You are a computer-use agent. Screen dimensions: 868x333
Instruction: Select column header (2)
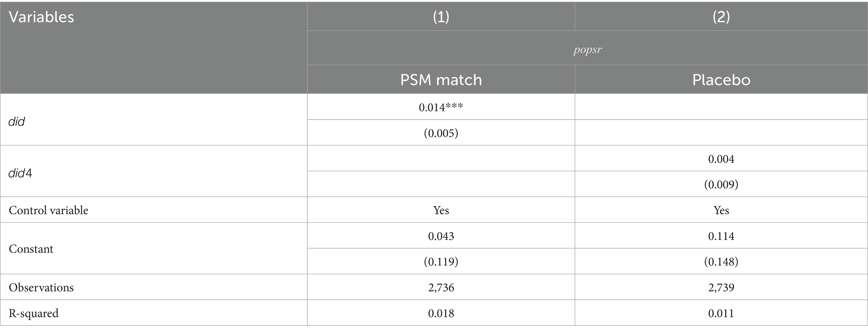[x=721, y=17]
